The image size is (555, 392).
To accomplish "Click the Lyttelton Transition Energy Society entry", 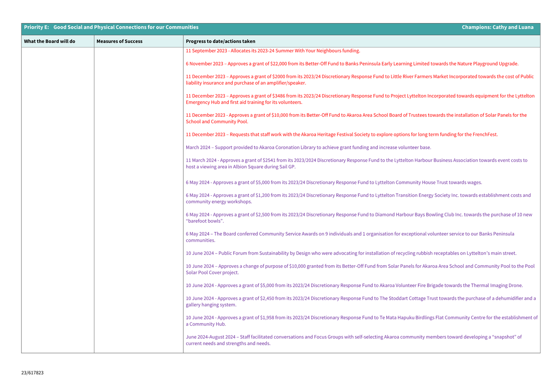I will click(358, 198).
